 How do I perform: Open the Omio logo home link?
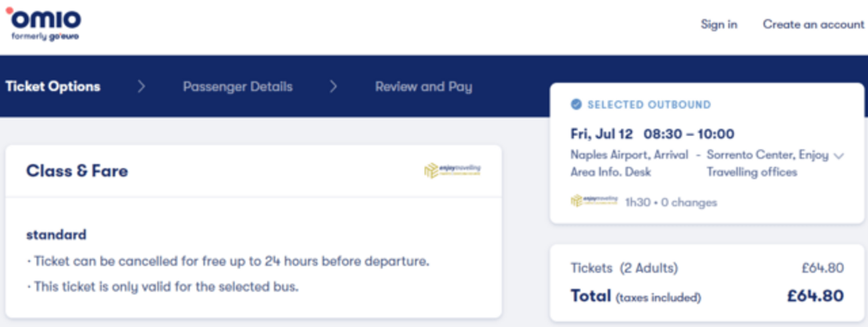click(43, 25)
